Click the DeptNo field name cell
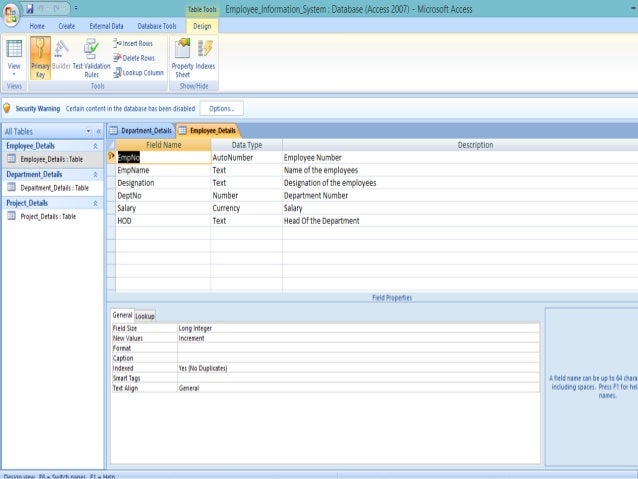The image size is (638, 479). pyautogui.click(x=163, y=195)
